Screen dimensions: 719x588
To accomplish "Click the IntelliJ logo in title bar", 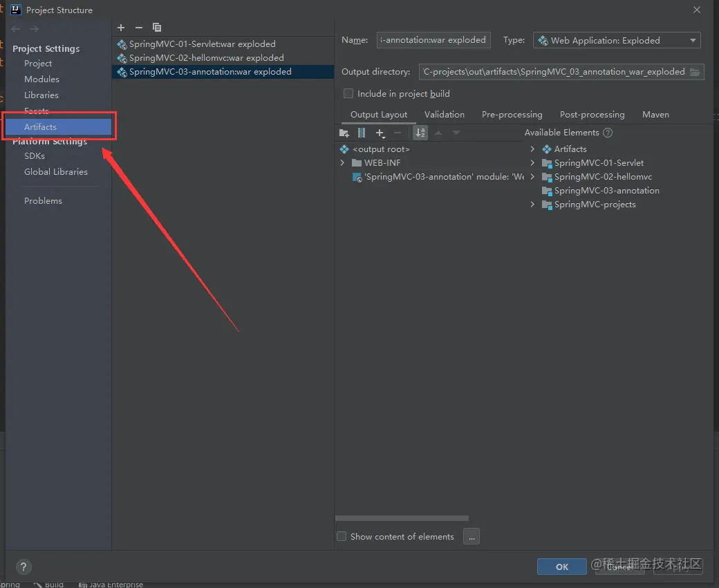I will click(16, 10).
